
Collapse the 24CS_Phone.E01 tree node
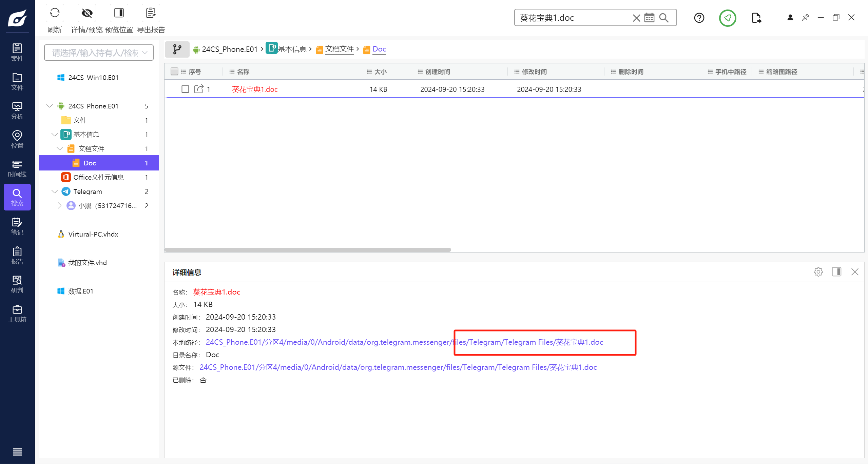[50, 106]
